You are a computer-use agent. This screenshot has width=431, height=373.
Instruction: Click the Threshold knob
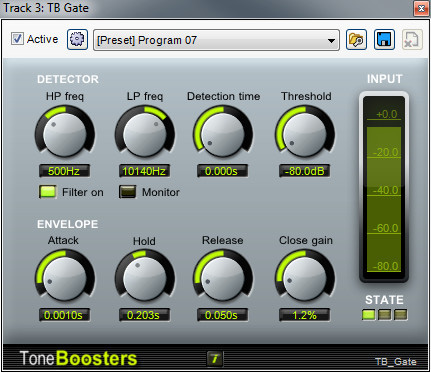(x=305, y=134)
